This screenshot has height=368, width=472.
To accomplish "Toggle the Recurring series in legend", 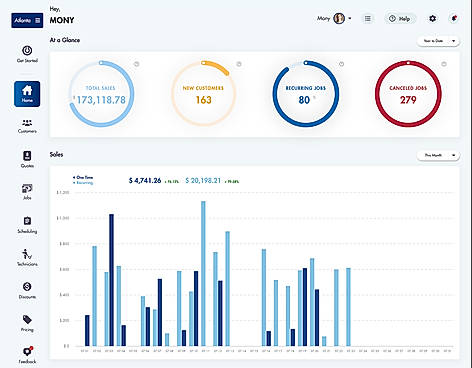I will point(83,183).
